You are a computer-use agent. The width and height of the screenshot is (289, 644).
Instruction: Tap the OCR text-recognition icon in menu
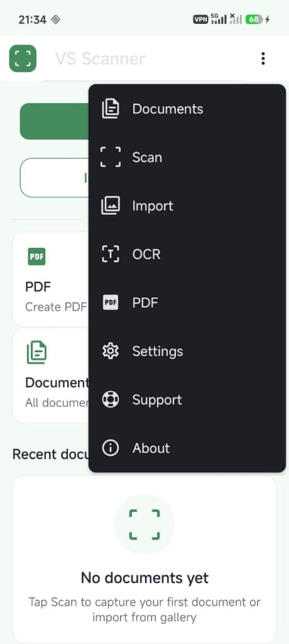(111, 254)
